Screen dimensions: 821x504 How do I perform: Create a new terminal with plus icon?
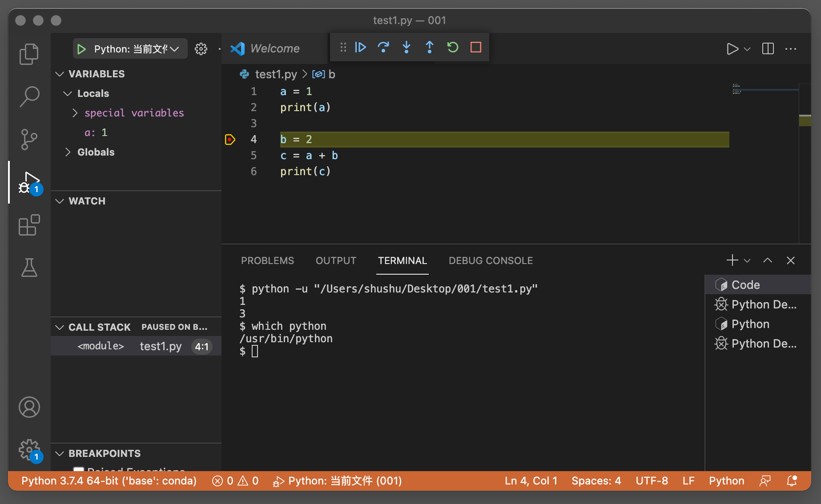(732, 260)
